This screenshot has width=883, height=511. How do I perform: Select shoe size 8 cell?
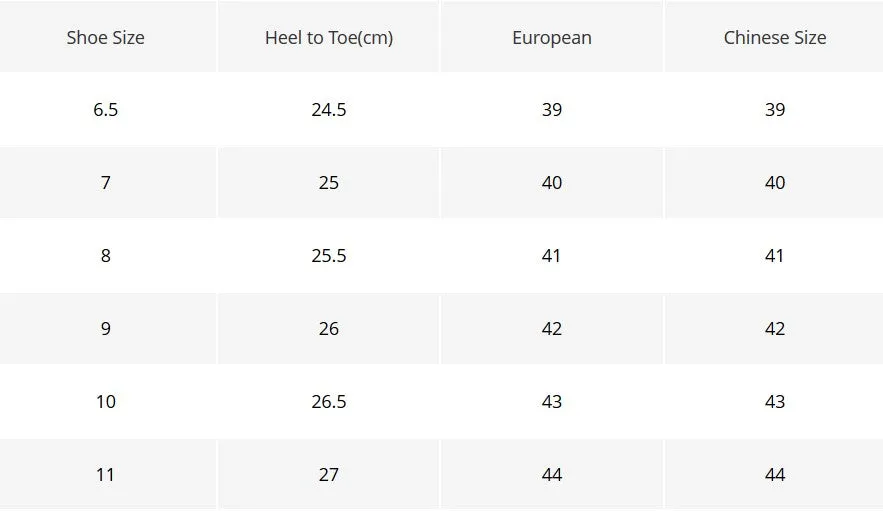[106, 256]
